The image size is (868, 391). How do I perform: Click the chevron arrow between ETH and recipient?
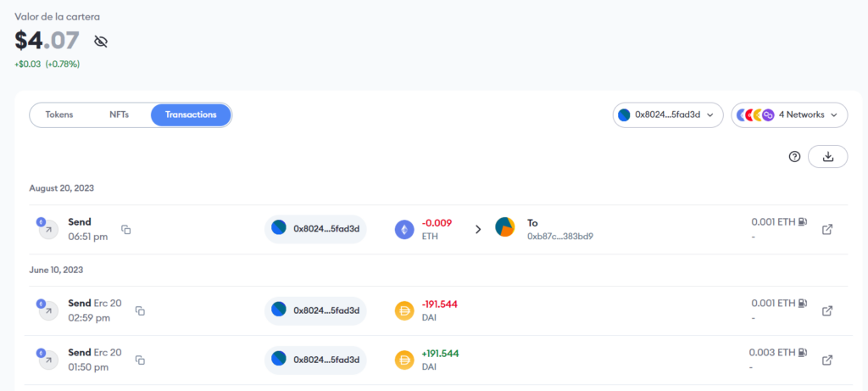(x=478, y=229)
